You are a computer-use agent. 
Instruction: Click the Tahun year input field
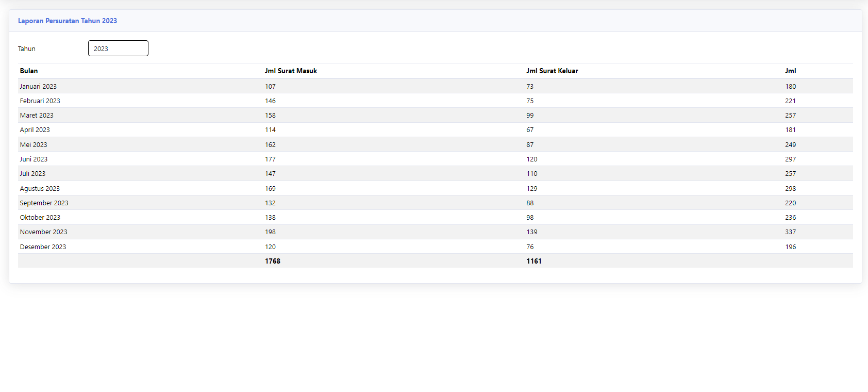118,48
